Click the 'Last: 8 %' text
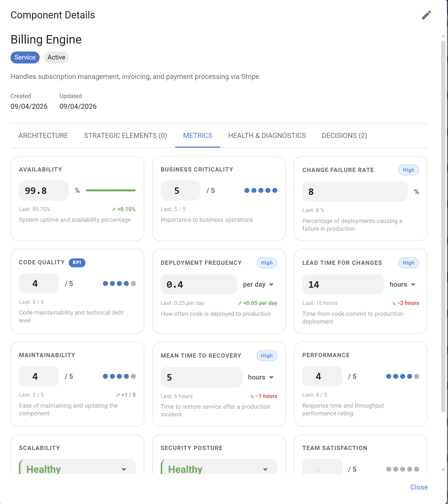Image resolution: width=448 pixels, height=504 pixels. point(313,210)
